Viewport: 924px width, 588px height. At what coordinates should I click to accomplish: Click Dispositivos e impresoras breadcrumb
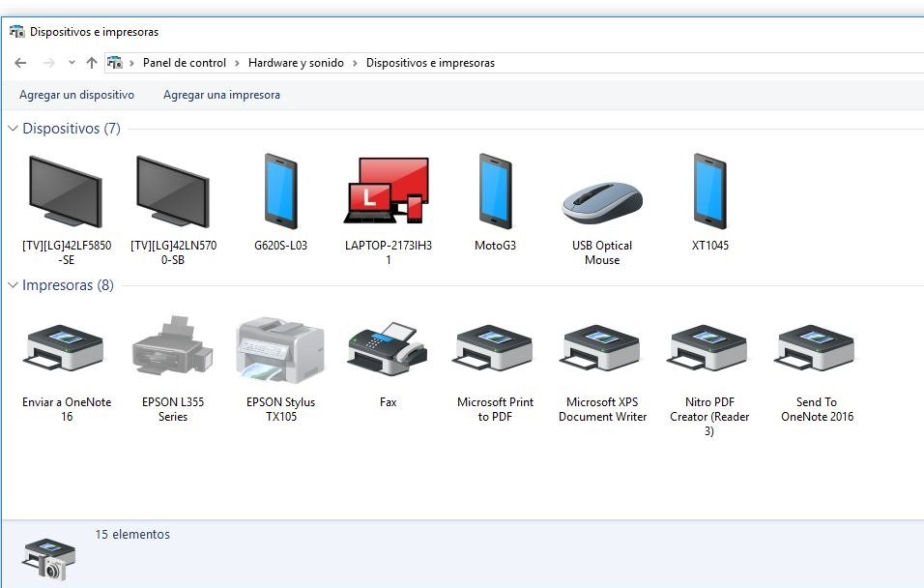coord(430,63)
